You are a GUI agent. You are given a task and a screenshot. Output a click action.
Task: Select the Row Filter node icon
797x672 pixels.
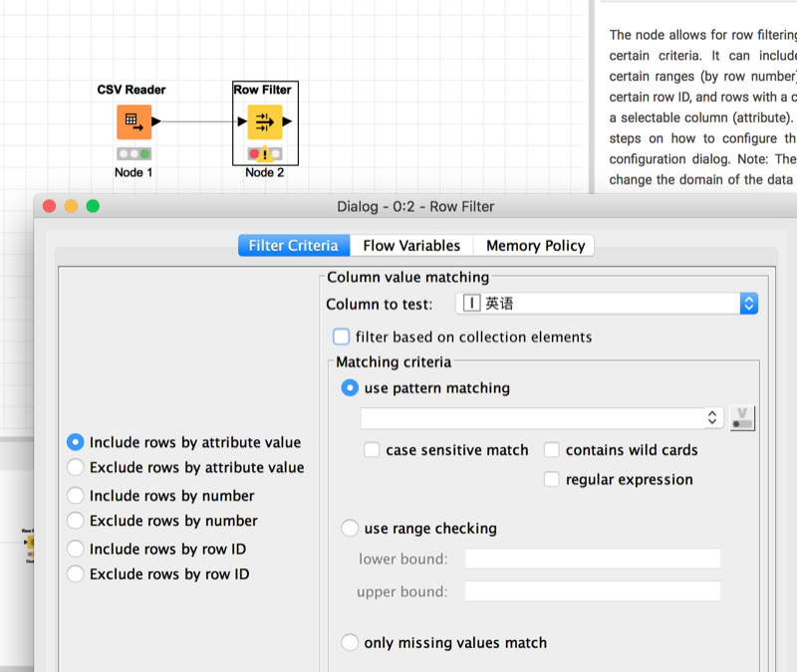point(265,121)
